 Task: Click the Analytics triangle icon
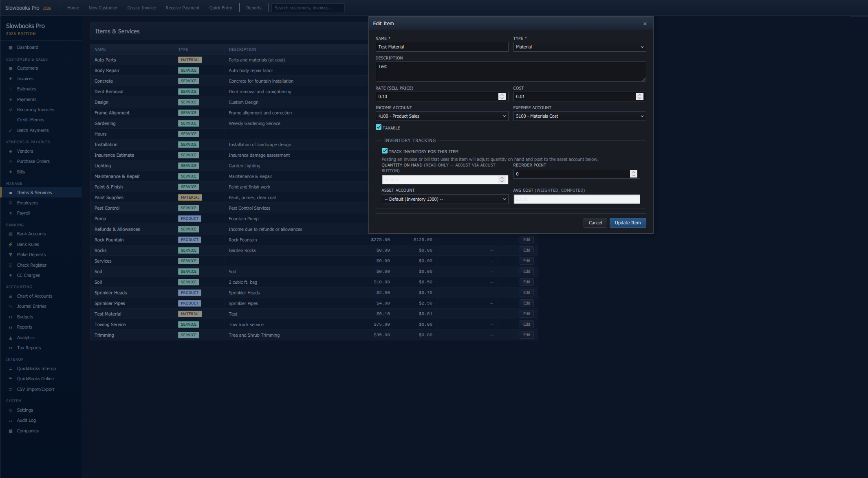[11, 338]
